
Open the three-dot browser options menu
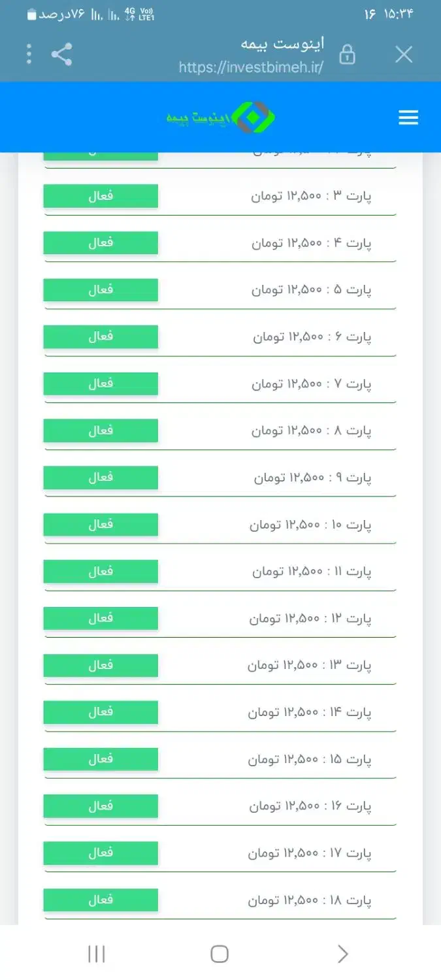point(29,54)
